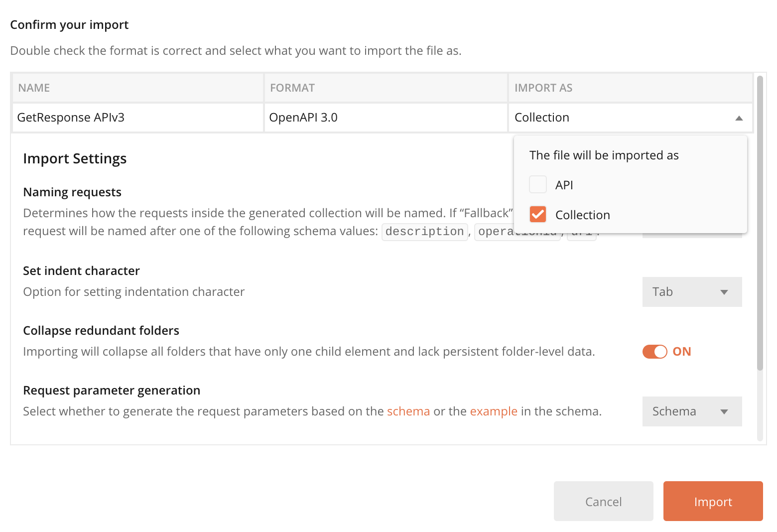Open the example link

493,411
